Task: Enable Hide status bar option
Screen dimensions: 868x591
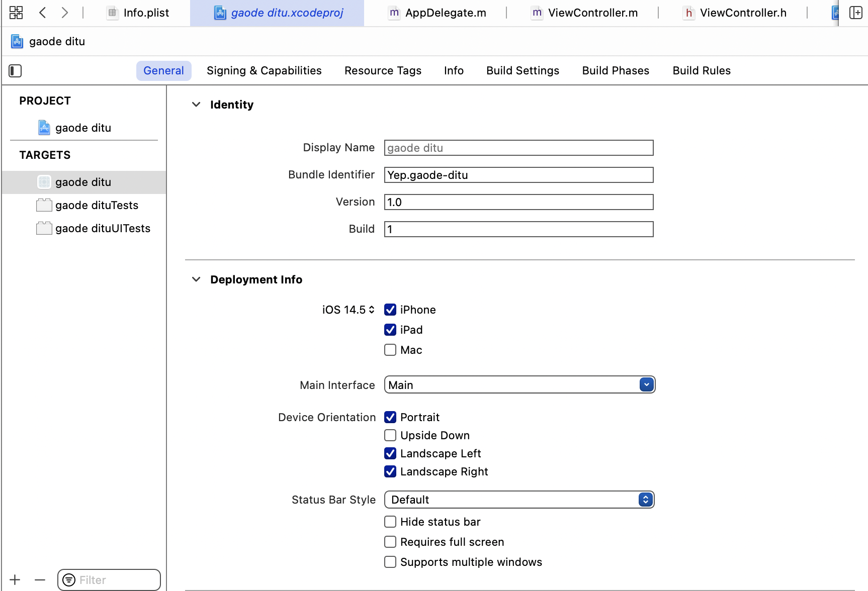Action: [390, 522]
